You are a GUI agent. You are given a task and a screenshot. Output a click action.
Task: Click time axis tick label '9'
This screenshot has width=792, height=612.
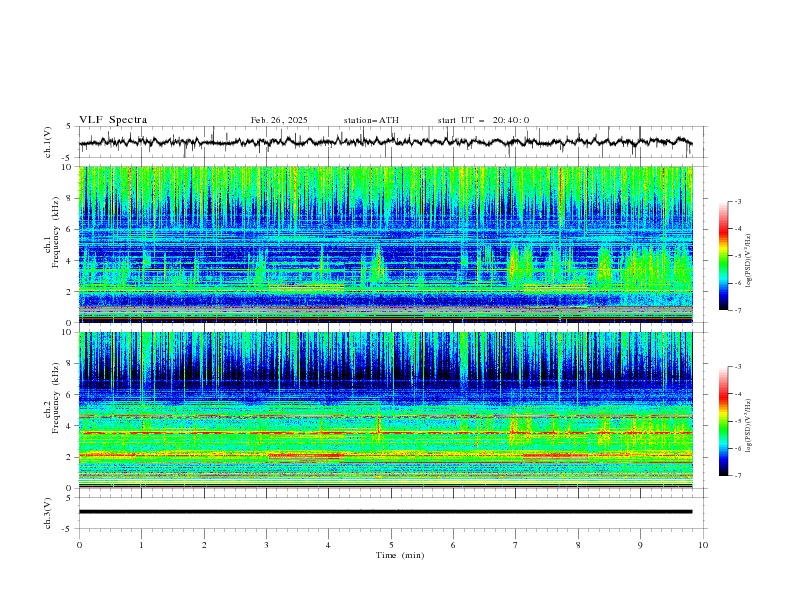(x=640, y=545)
